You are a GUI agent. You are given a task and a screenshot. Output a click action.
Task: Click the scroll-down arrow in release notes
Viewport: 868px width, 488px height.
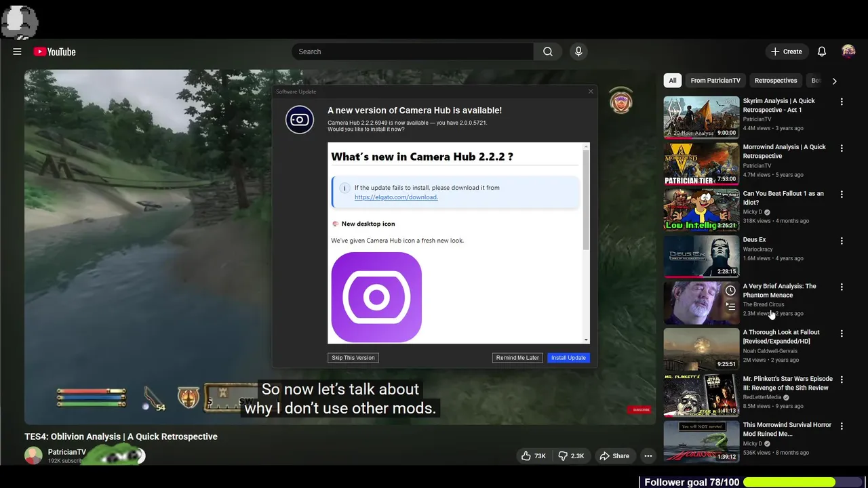(x=587, y=340)
